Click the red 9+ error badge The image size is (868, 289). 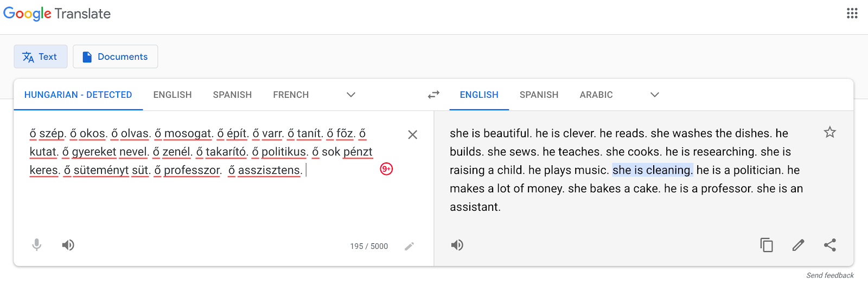(386, 169)
